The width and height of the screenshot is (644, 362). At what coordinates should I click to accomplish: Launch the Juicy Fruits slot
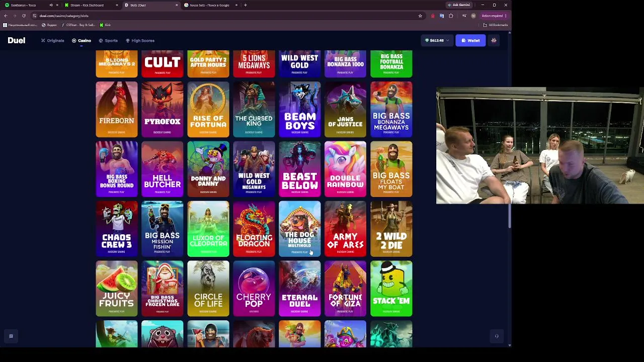coord(117,289)
